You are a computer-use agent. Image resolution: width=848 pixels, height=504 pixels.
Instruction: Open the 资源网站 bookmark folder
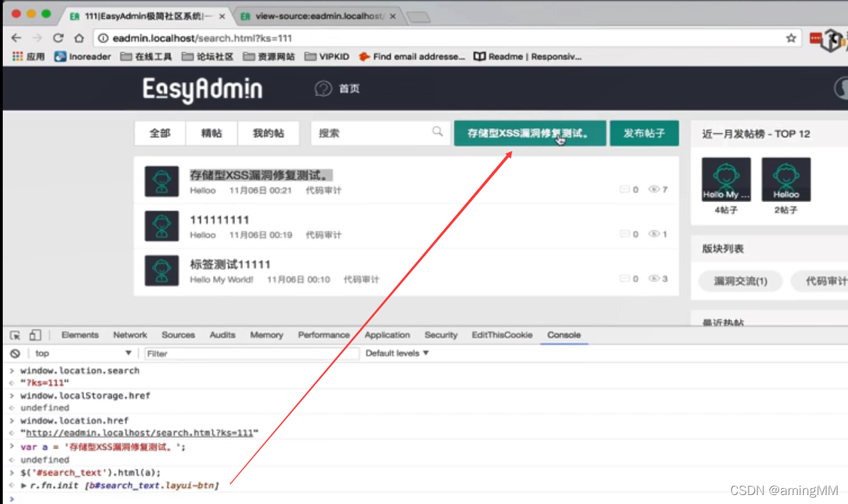[269, 57]
